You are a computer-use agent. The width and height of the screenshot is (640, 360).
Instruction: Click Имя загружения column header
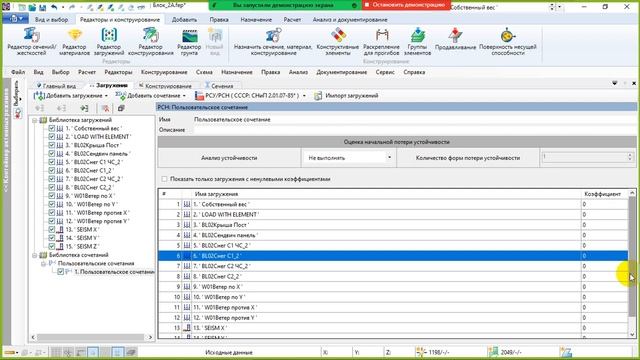tap(386, 194)
